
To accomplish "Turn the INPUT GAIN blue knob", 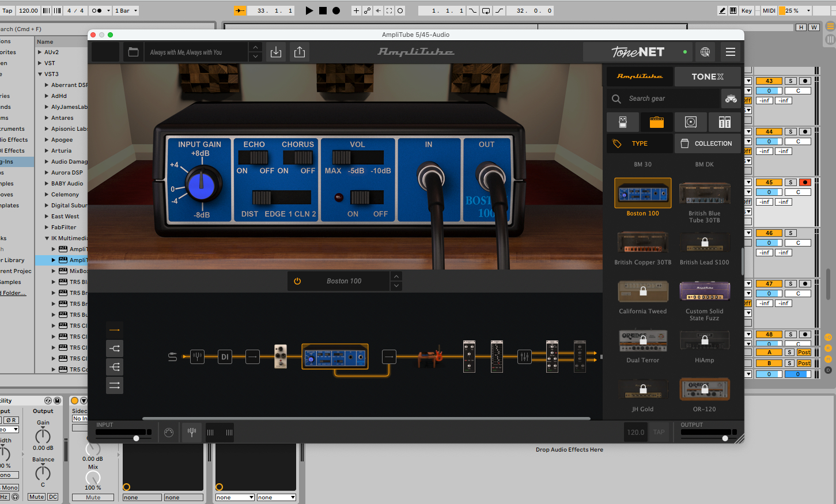I will point(201,185).
